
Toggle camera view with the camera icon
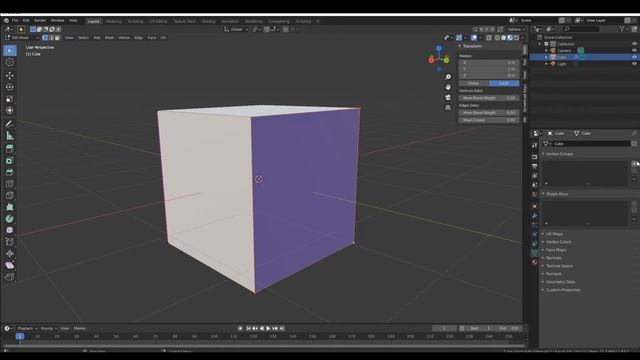[448, 97]
